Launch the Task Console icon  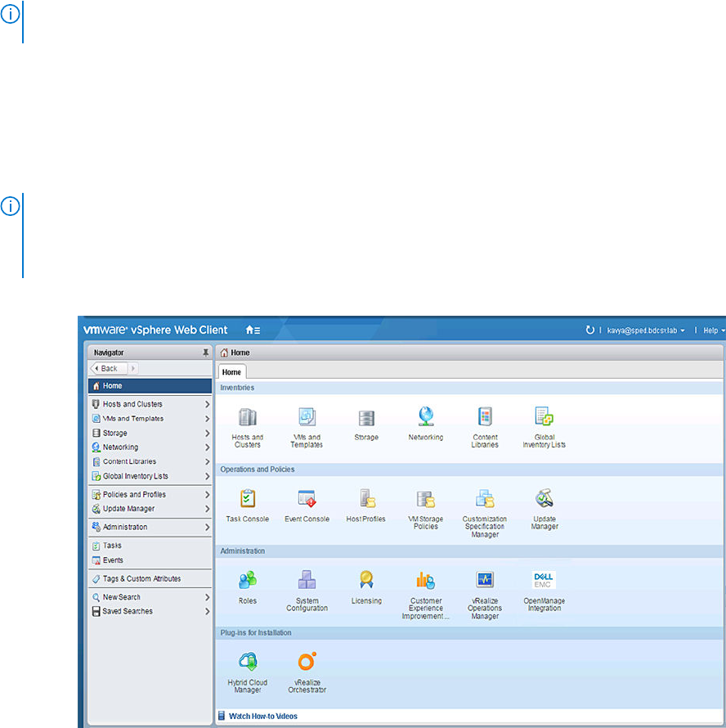(x=248, y=499)
